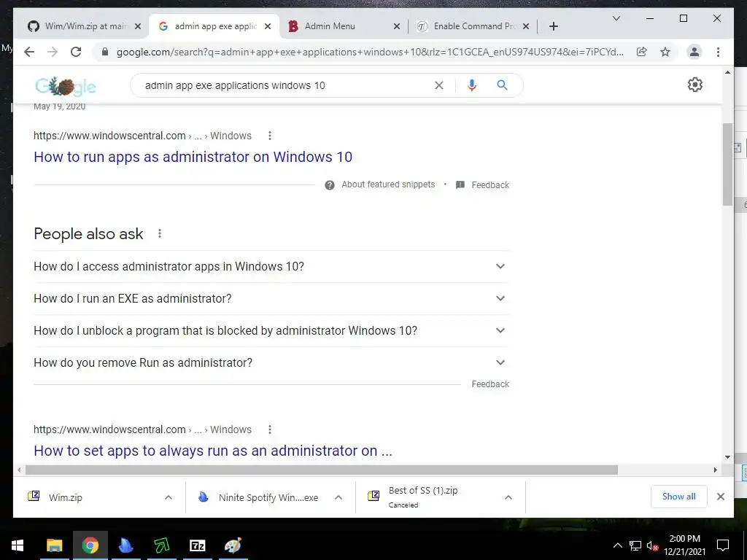747x560 pixels.
Task: Click the taskbar clock and date
Action: tap(684, 545)
